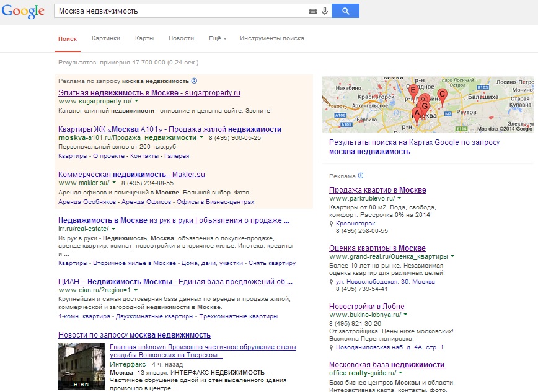The width and height of the screenshot is (538, 392).
Task: Open 'ЦИАН – Недвижимость Москвы' result
Action: point(175,282)
